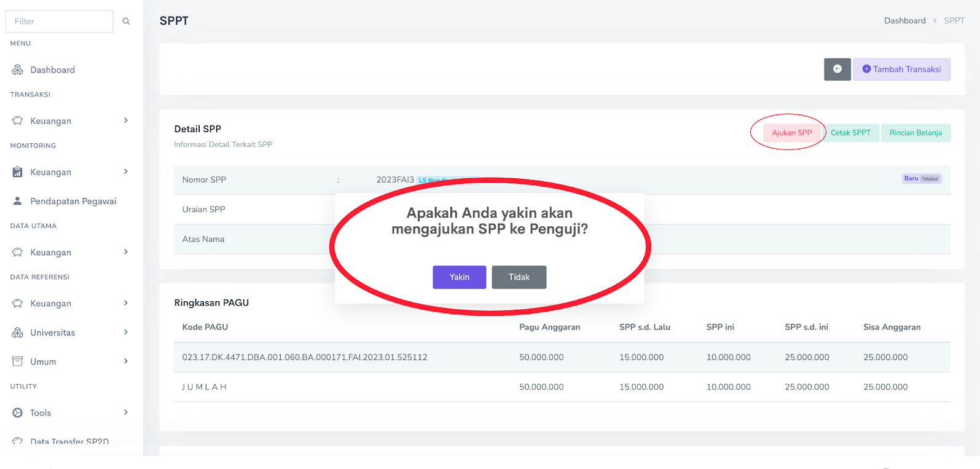Cancel submission with Tidak button

coord(519,277)
